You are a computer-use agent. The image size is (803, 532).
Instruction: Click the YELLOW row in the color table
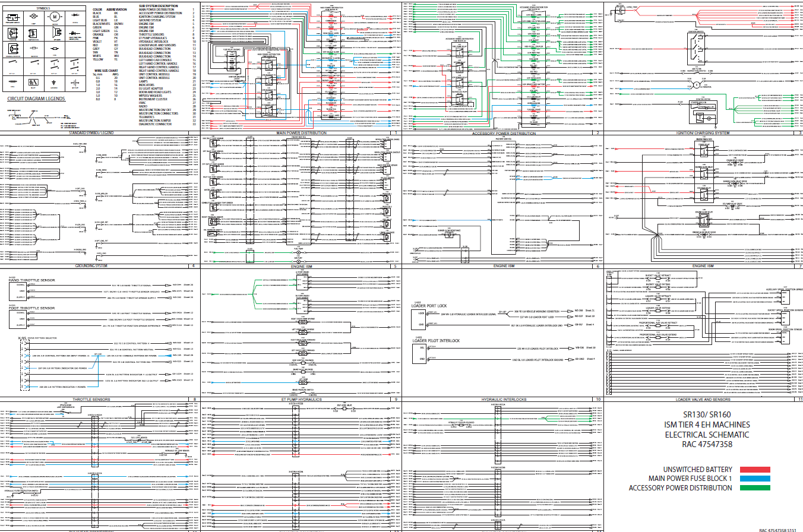(x=105, y=59)
